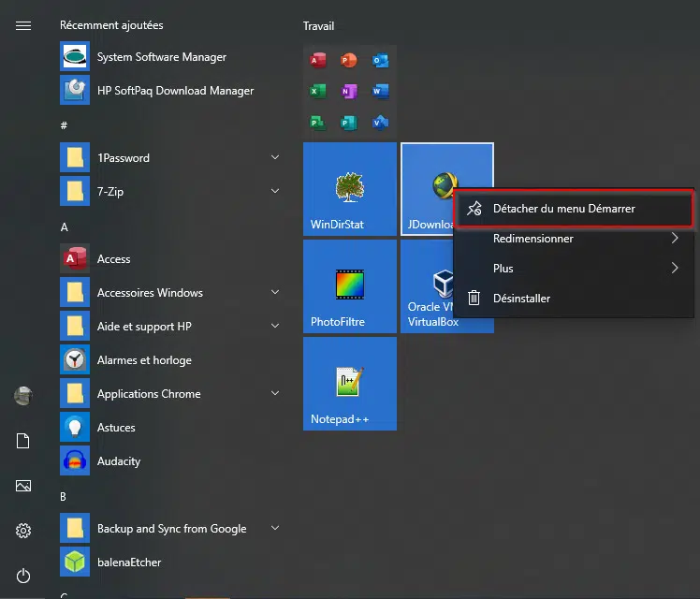Click the 1Password folder icon
700x599 pixels.
tap(75, 157)
